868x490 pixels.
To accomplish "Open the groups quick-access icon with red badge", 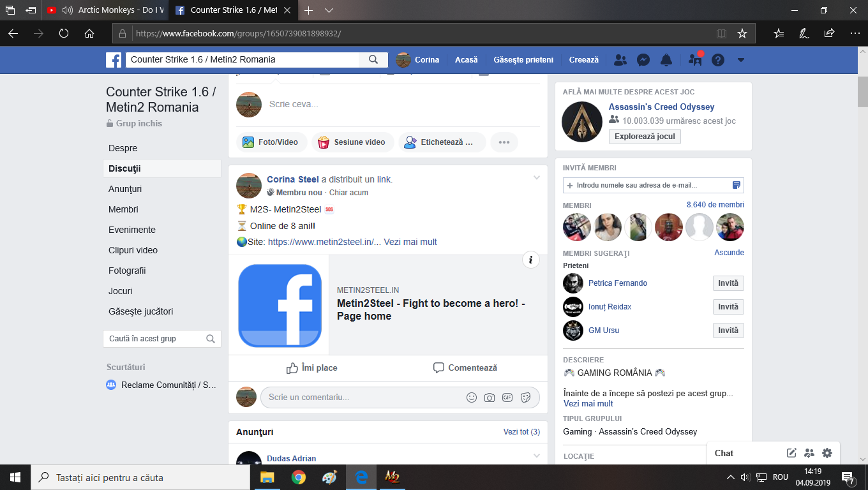I will (695, 60).
